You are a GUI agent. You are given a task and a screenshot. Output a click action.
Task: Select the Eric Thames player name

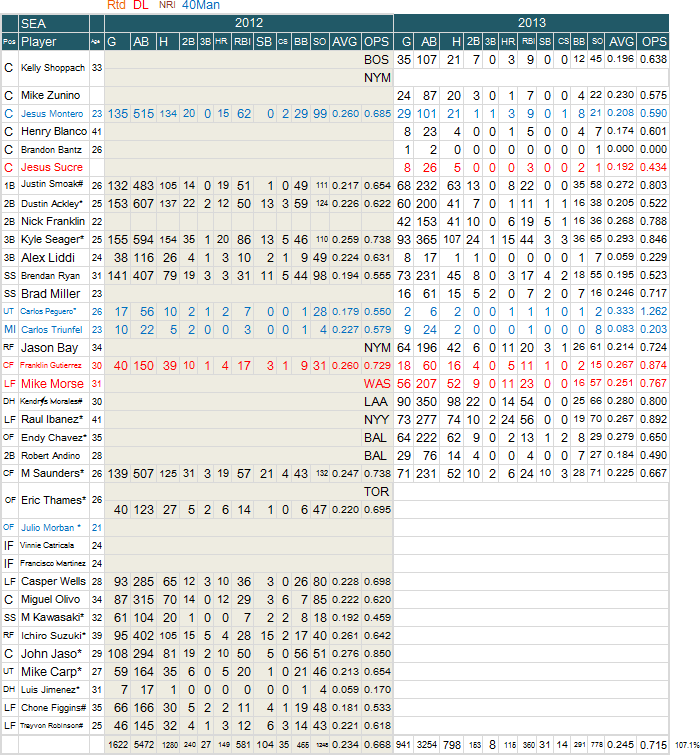click(53, 500)
